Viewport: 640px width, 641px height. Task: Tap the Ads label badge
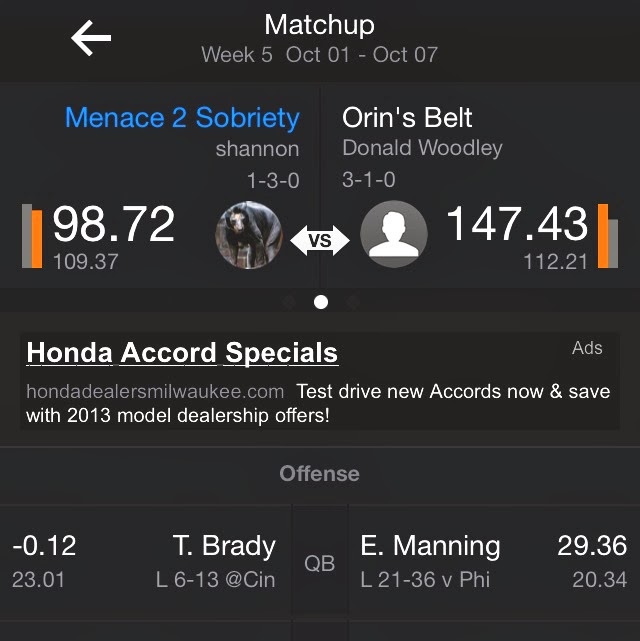pos(587,348)
